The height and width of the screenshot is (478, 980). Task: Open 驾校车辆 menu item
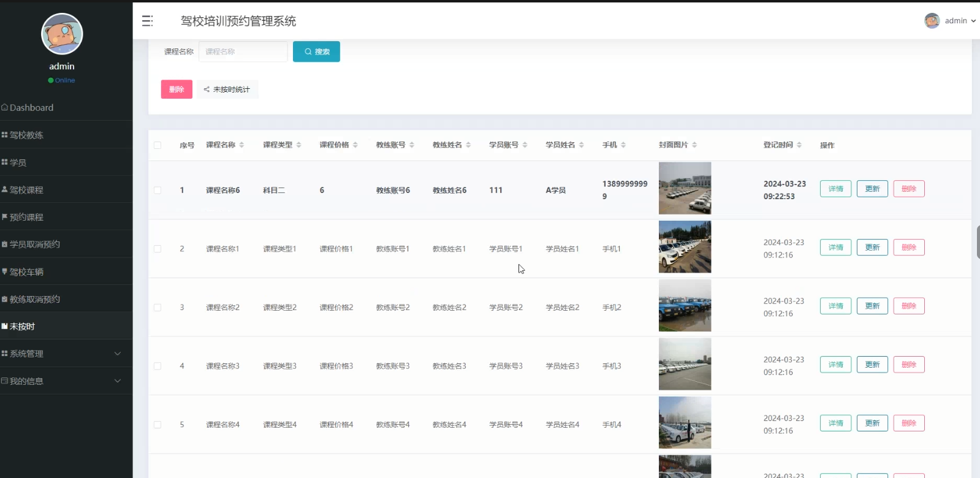(x=66, y=271)
